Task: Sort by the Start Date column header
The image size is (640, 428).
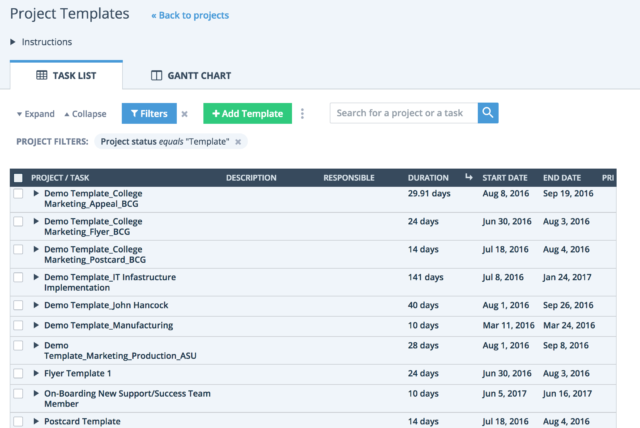Action: (504, 178)
